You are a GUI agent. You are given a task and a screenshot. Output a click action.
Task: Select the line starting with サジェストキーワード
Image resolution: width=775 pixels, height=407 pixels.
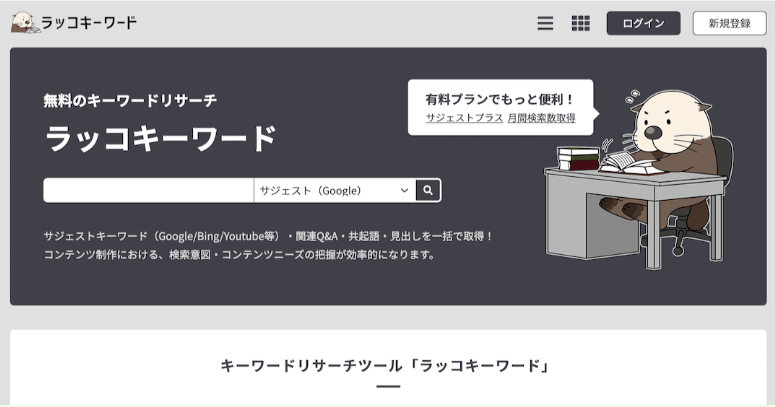tap(268, 236)
